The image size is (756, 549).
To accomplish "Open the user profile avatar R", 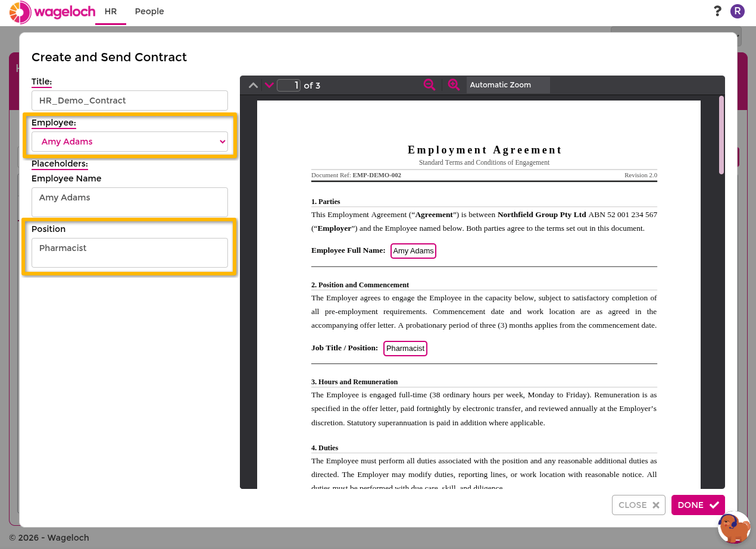I will pyautogui.click(x=738, y=11).
